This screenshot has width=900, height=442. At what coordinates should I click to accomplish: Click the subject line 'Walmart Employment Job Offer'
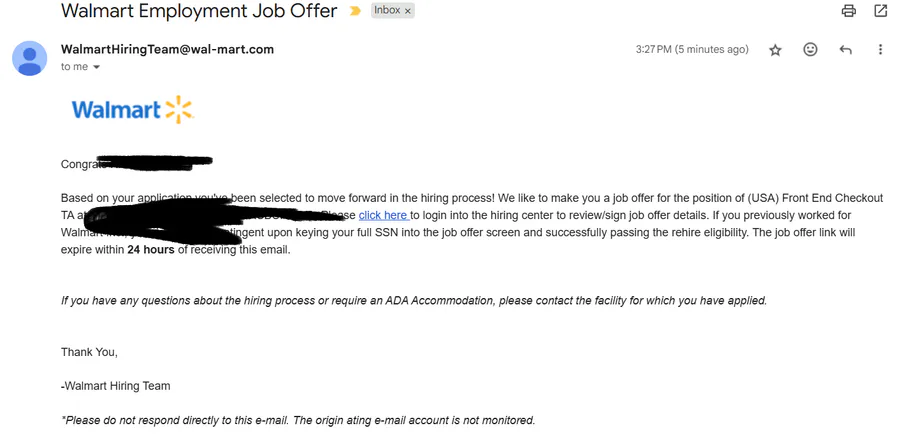tap(199, 10)
